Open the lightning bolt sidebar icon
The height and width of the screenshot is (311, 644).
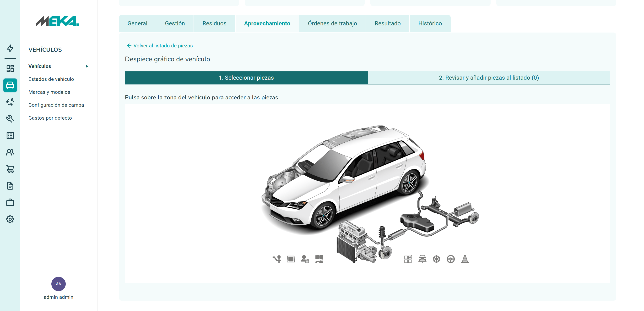pos(10,48)
